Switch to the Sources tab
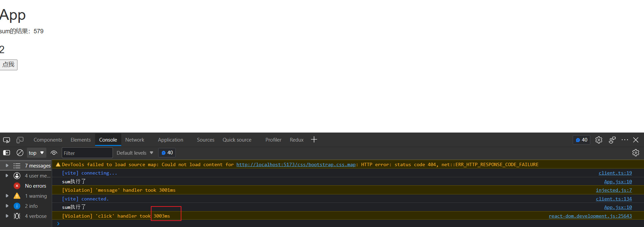Viewport: 644px width, 227px height. point(205,140)
